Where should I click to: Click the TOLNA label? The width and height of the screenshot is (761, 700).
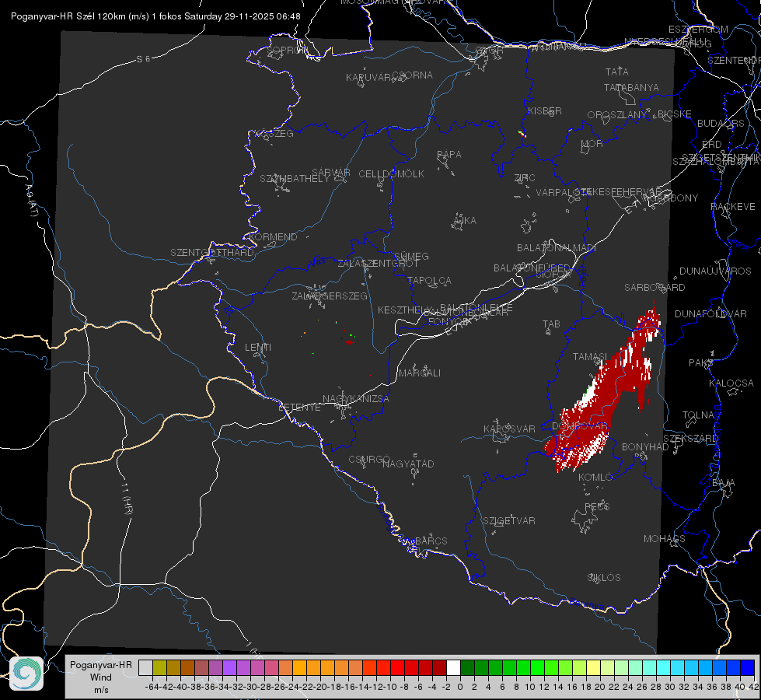tap(698, 415)
